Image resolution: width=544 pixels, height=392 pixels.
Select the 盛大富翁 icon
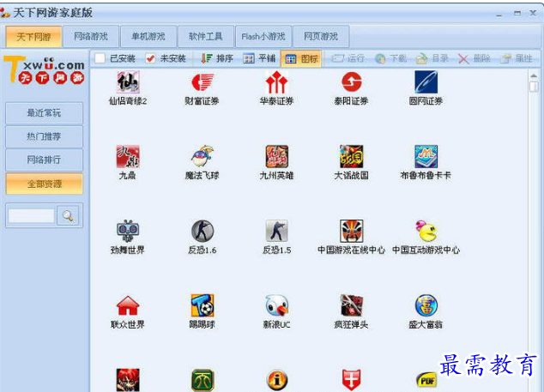[x=426, y=305]
